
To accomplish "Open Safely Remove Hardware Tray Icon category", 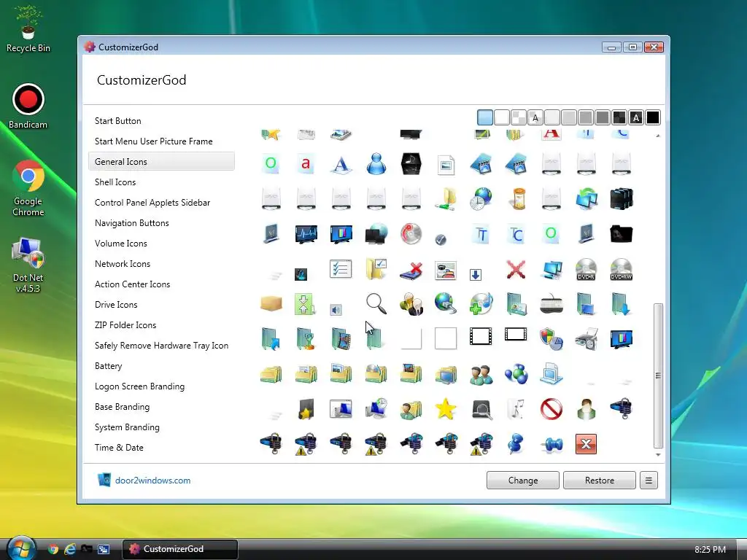I will 161,346.
